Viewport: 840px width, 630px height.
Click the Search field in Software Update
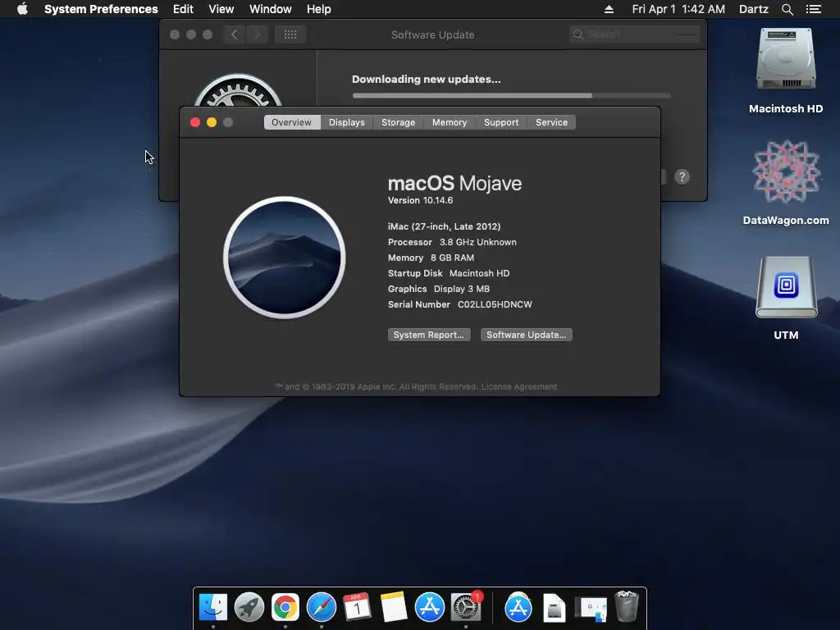point(634,34)
